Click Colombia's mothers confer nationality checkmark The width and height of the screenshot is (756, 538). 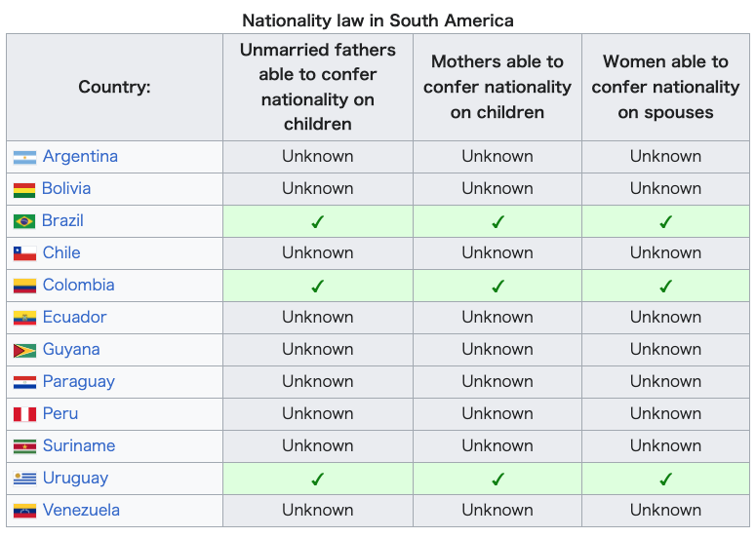(x=497, y=287)
